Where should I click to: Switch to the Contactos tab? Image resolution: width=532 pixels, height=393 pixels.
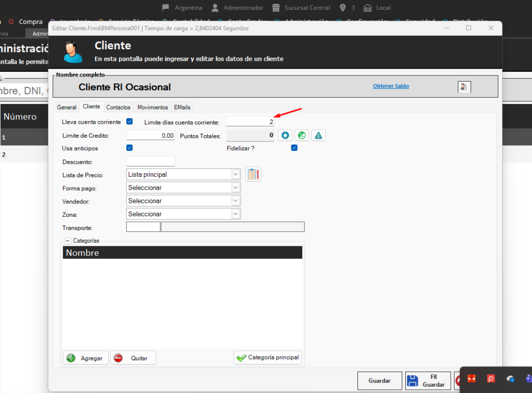118,107
